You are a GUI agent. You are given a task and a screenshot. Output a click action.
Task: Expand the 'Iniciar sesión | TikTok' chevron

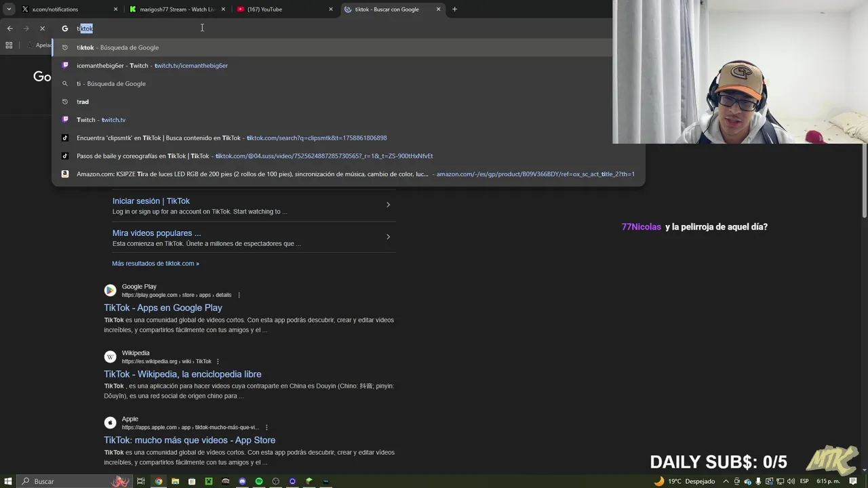point(388,205)
